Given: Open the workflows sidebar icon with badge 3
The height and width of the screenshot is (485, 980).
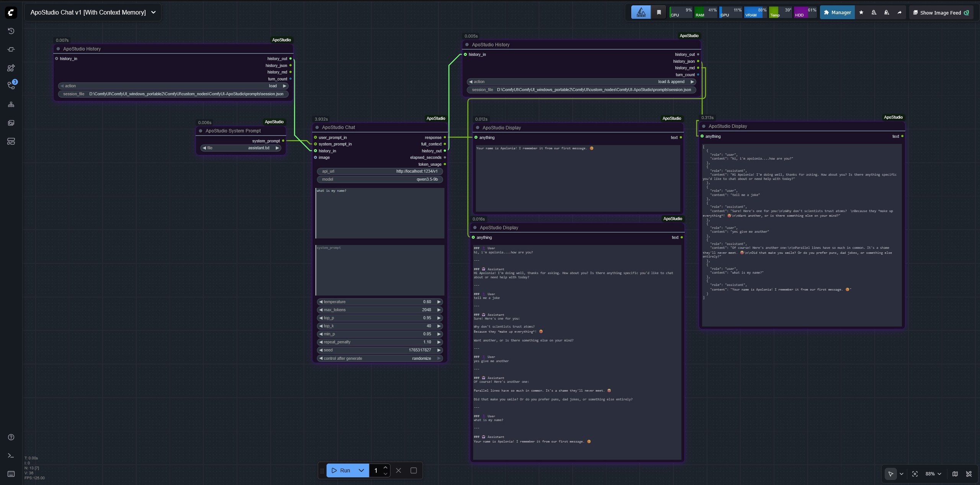Looking at the screenshot, I should click(x=11, y=85).
